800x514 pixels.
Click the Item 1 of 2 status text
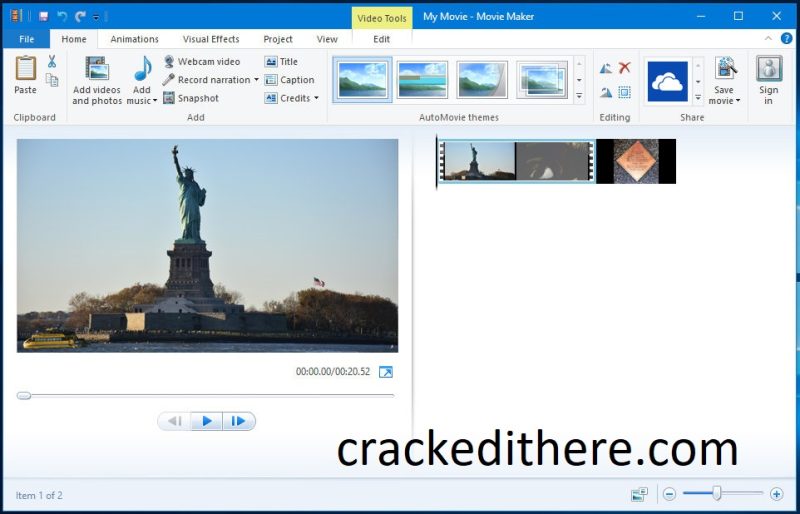click(39, 495)
